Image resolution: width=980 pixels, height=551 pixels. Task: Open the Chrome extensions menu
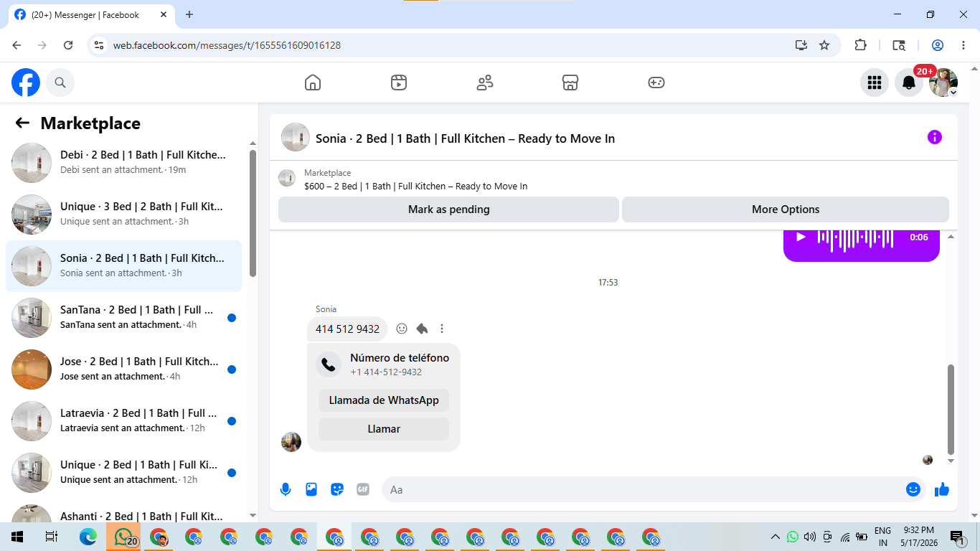[x=861, y=45]
